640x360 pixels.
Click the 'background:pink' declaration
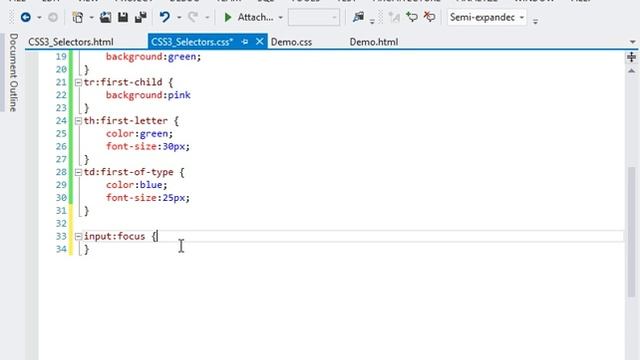148,95
